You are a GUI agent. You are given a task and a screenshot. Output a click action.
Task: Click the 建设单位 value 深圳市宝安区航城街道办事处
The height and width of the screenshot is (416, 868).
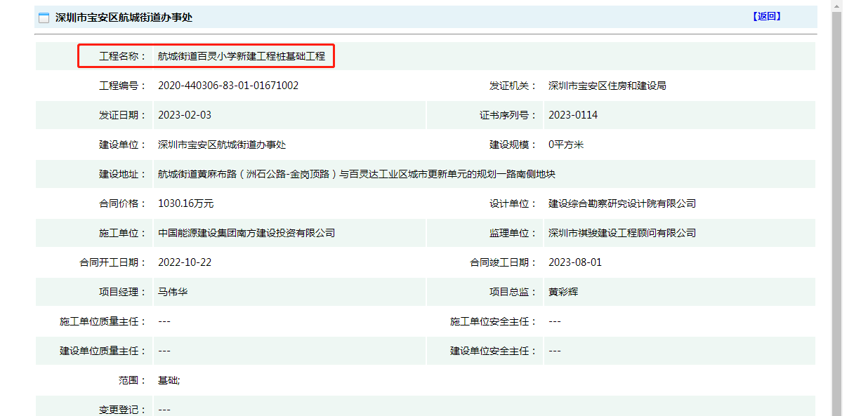click(x=222, y=145)
